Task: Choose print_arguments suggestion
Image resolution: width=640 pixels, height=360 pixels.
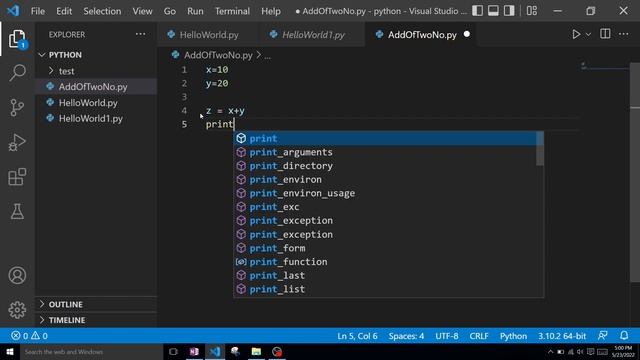Action: point(385,152)
